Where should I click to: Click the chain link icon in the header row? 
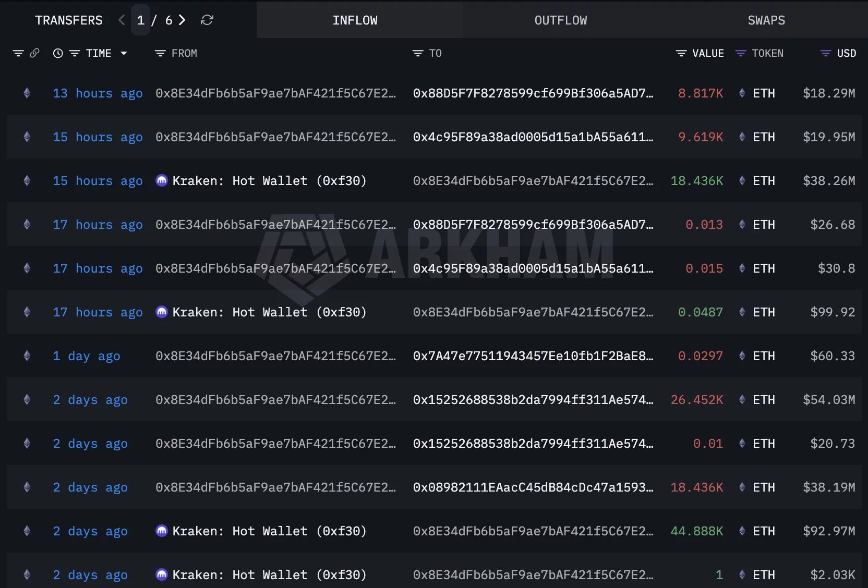(34, 53)
